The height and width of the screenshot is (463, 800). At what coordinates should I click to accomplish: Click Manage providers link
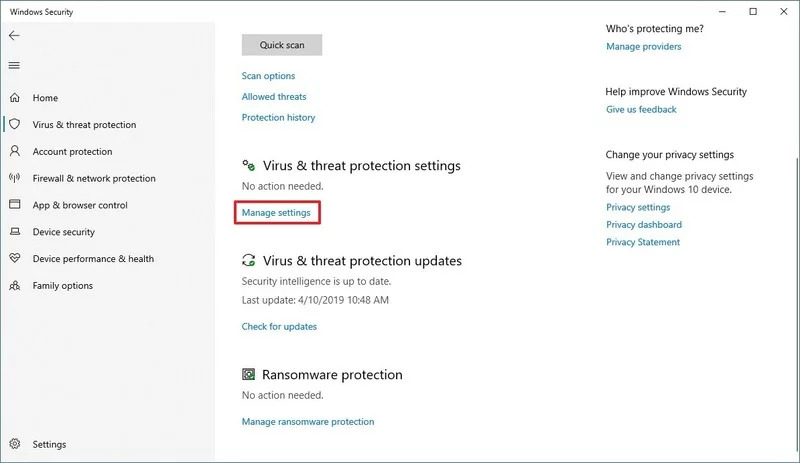[643, 47]
